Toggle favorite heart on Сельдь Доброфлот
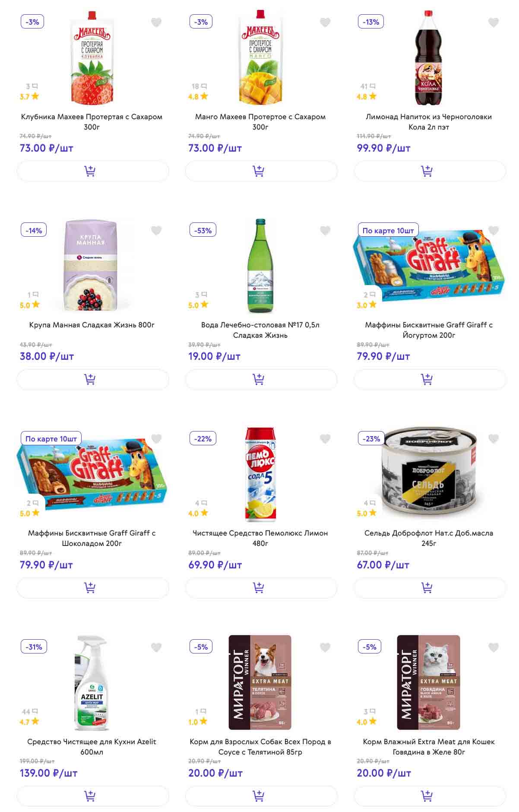 tap(493, 439)
